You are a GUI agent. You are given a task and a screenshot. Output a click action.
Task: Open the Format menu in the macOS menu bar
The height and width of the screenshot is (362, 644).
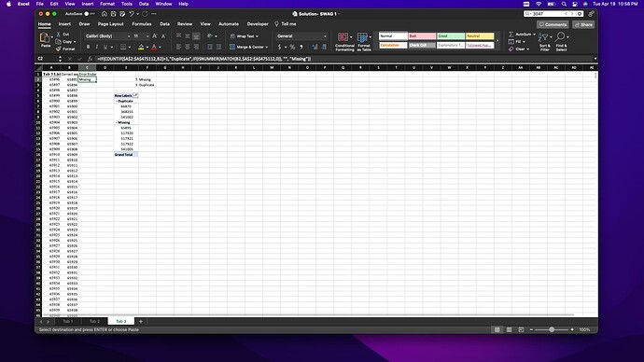(x=107, y=4)
